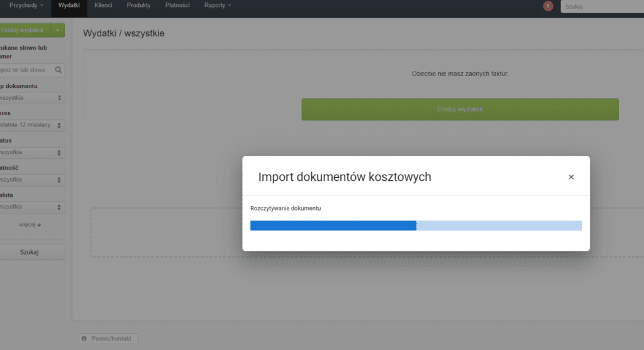Close the Import dokumentów kosztowych dialog
The image size is (644, 350).
coord(571,177)
